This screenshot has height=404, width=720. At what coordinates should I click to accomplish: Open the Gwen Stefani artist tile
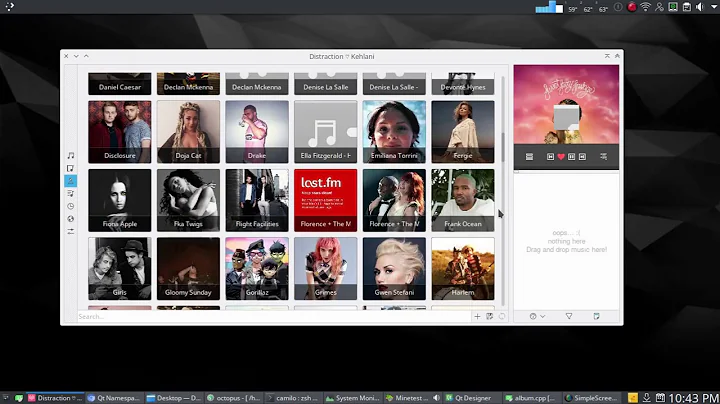[x=394, y=269]
